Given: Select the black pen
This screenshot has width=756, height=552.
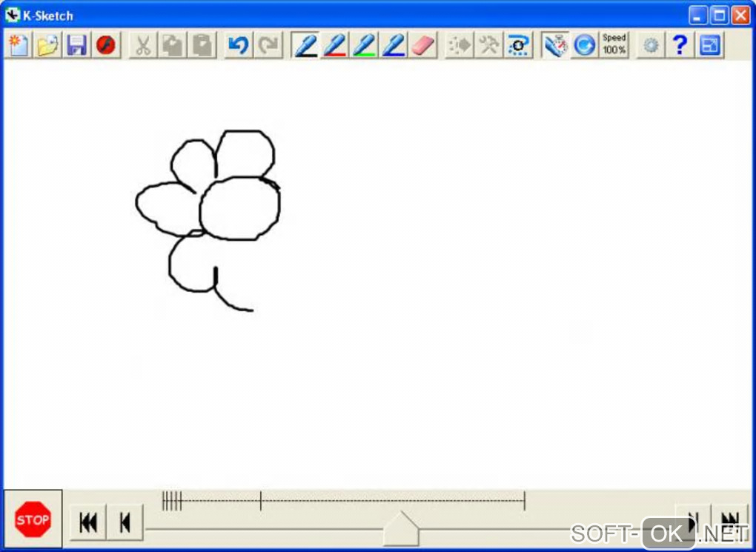Looking at the screenshot, I should coord(305,46).
